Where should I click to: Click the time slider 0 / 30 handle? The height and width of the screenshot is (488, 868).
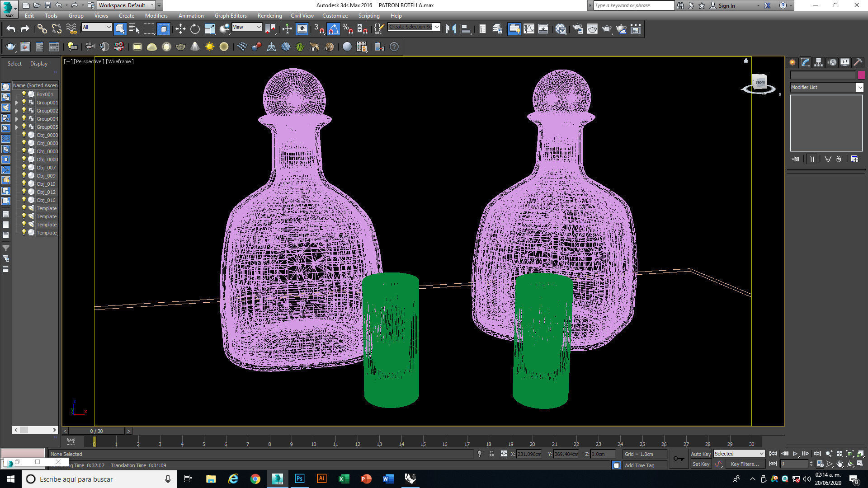pos(97,431)
